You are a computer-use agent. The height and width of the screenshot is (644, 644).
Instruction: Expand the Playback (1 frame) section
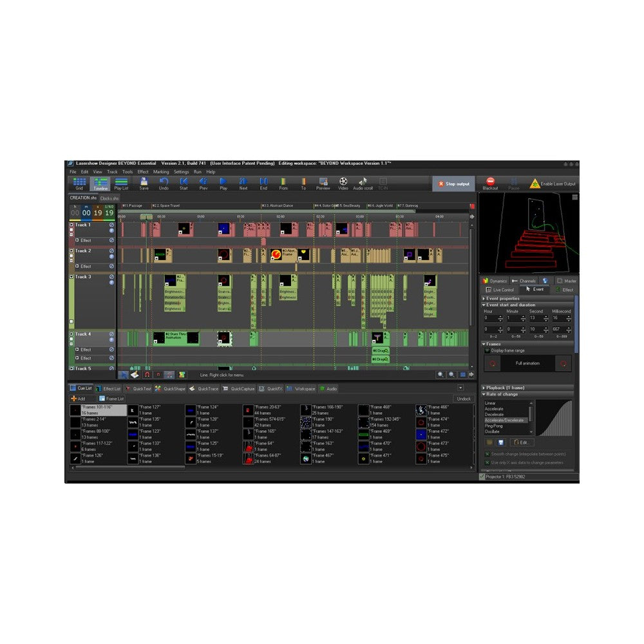pyautogui.click(x=527, y=388)
